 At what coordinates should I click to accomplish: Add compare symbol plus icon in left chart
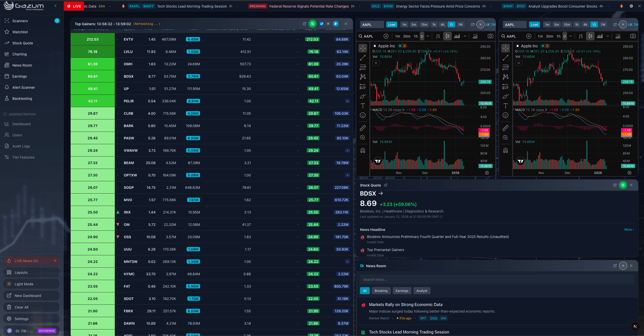point(386,36)
